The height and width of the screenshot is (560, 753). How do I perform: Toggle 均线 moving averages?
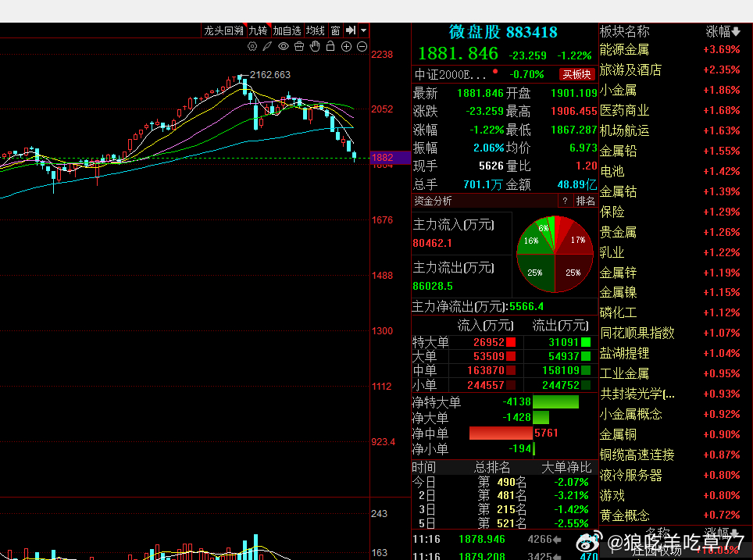tap(316, 30)
